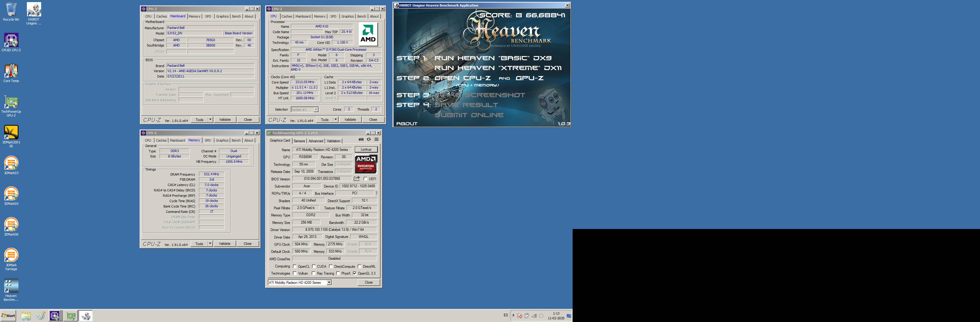The image size is (980, 322).
Task: Click the Lookup button in GPU-Z
Action: tap(366, 149)
